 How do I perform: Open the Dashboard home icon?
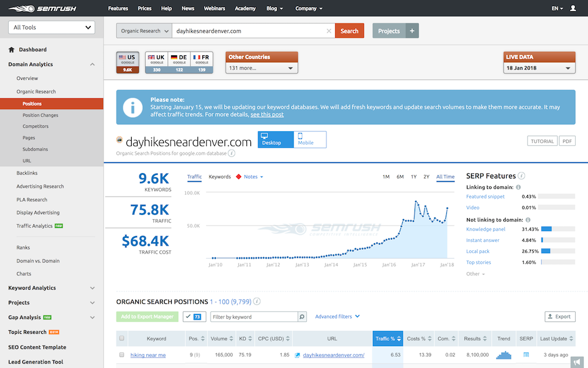(x=11, y=49)
